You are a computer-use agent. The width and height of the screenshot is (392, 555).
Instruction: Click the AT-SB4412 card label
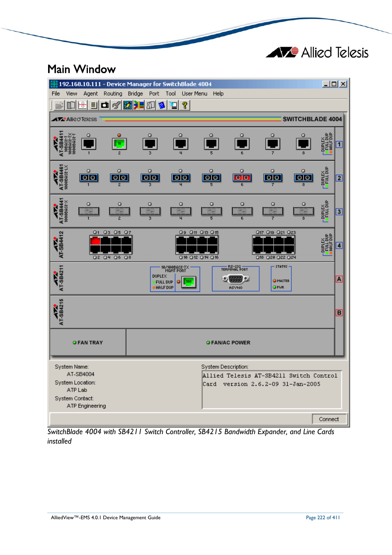(x=61, y=245)
